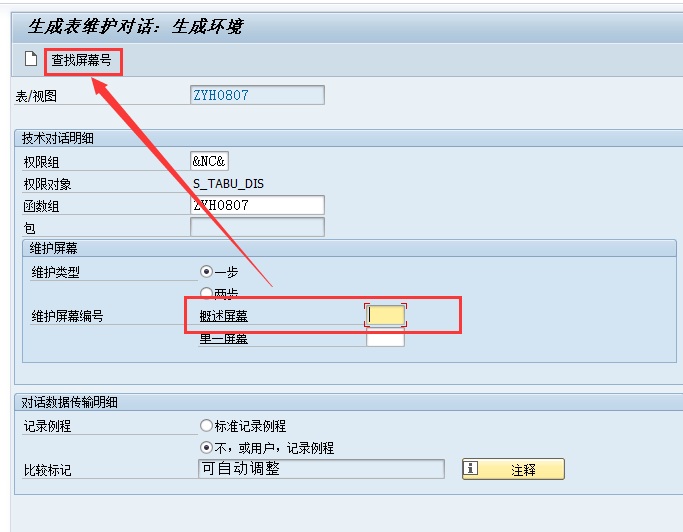Click the S_TABU_DIS authorization object text
Image resolution: width=683 pixels, height=532 pixels.
(x=228, y=184)
